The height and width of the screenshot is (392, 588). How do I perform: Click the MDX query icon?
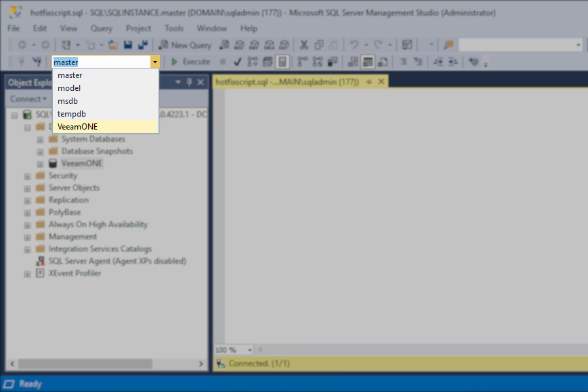click(239, 45)
